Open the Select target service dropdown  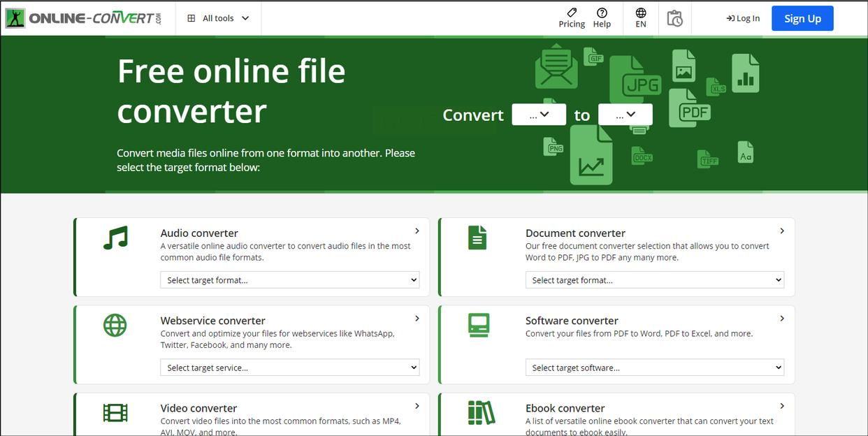tap(289, 368)
